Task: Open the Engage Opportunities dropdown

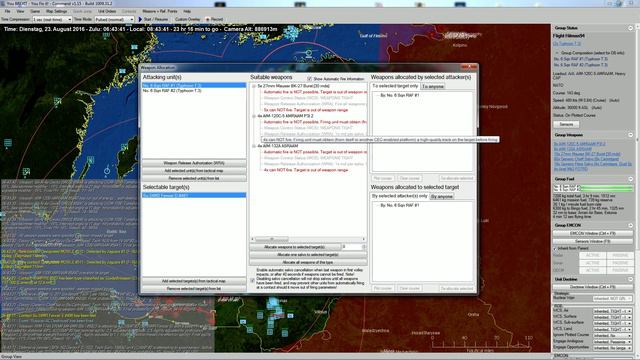Action: [612, 348]
